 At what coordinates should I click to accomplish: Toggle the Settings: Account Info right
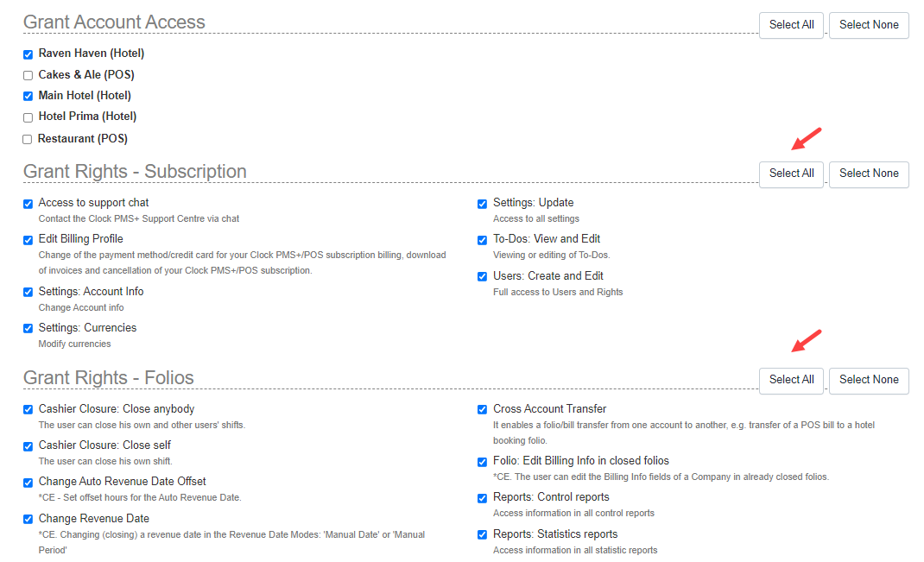pos(27,292)
